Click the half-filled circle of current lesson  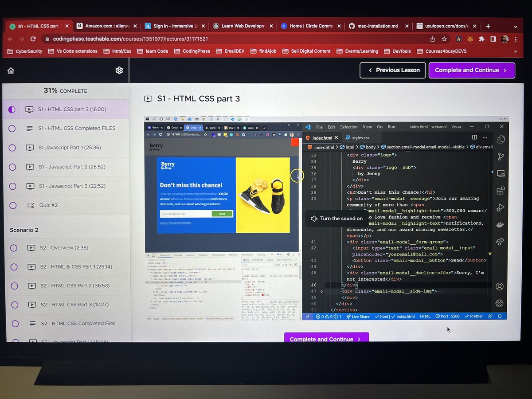(12, 109)
